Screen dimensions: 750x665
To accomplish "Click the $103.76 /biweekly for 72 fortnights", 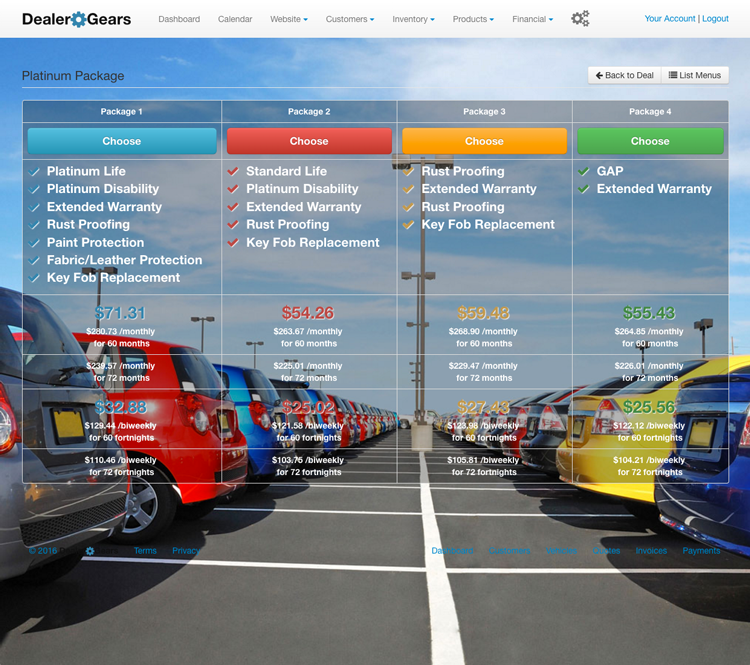I will (309, 466).
